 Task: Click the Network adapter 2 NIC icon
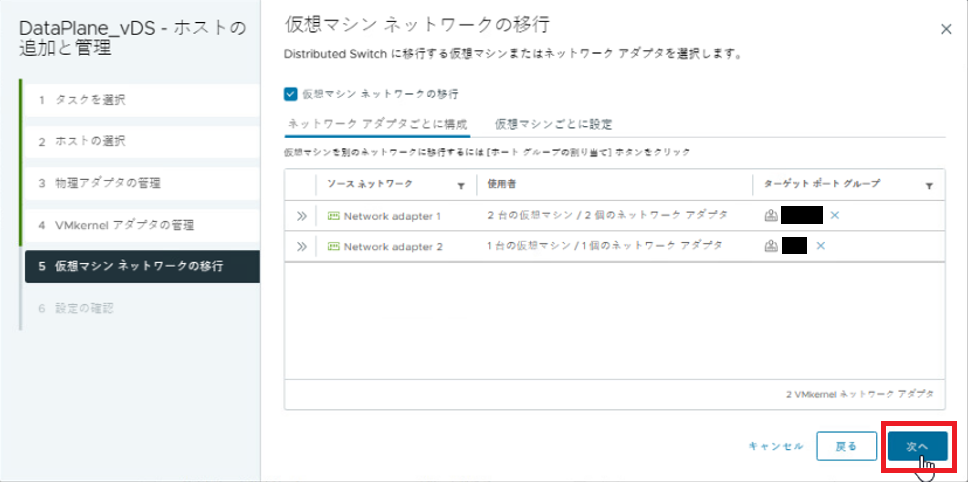click(333, 246)
